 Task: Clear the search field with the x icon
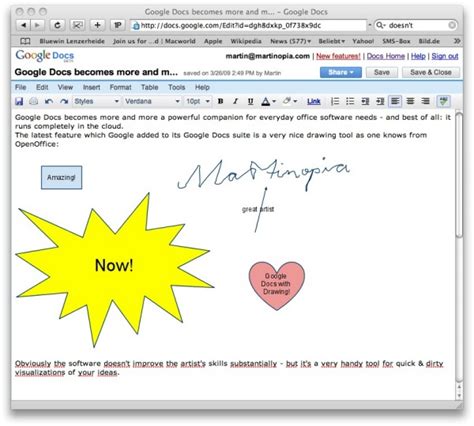pyautogui.click(x=452, y=25)
